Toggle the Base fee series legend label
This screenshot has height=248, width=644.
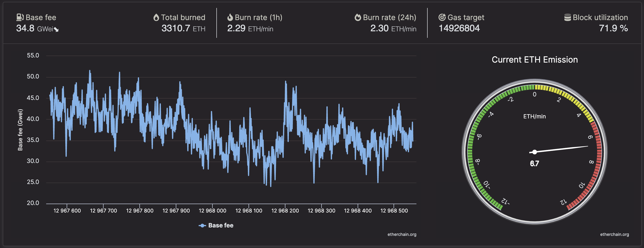(221, 225)
